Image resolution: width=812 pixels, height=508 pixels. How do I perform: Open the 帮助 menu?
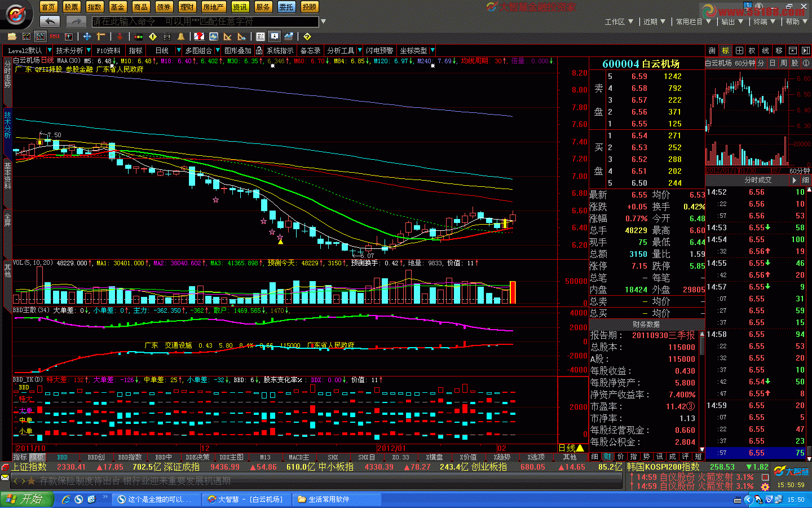click(796, 21)
